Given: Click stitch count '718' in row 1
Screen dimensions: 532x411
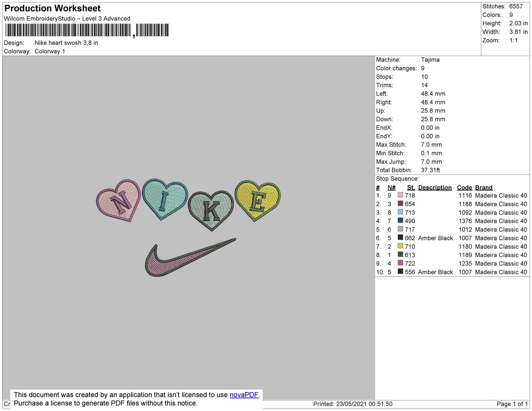Looking at the screenshot, I should click(410, 195).
